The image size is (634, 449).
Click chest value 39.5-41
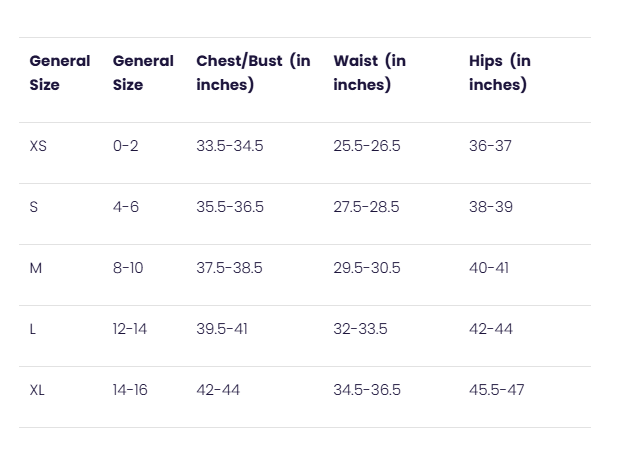point(222,329)
